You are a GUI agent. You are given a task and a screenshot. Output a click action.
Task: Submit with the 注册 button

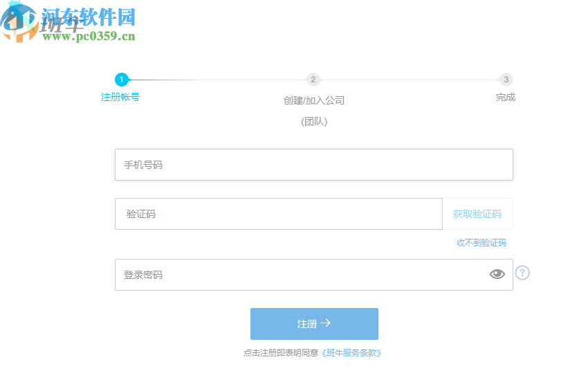coord(314,324)
